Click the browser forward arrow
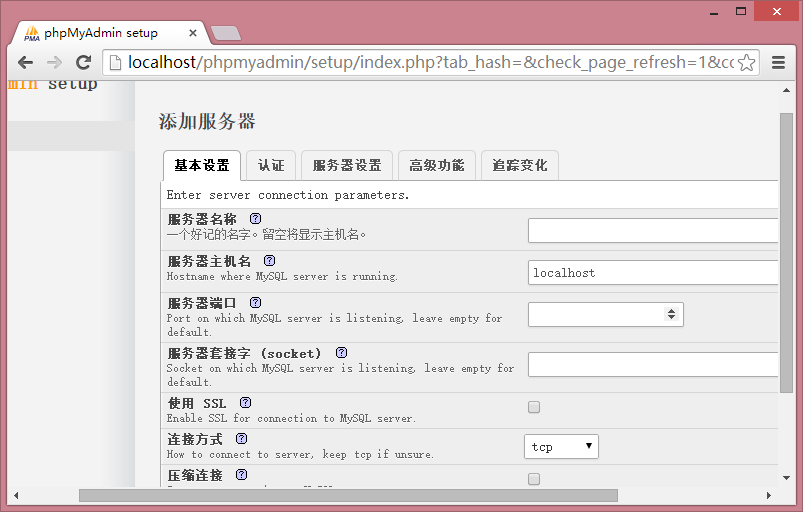This screenshot has height=512, width=803. pos(54,62)
